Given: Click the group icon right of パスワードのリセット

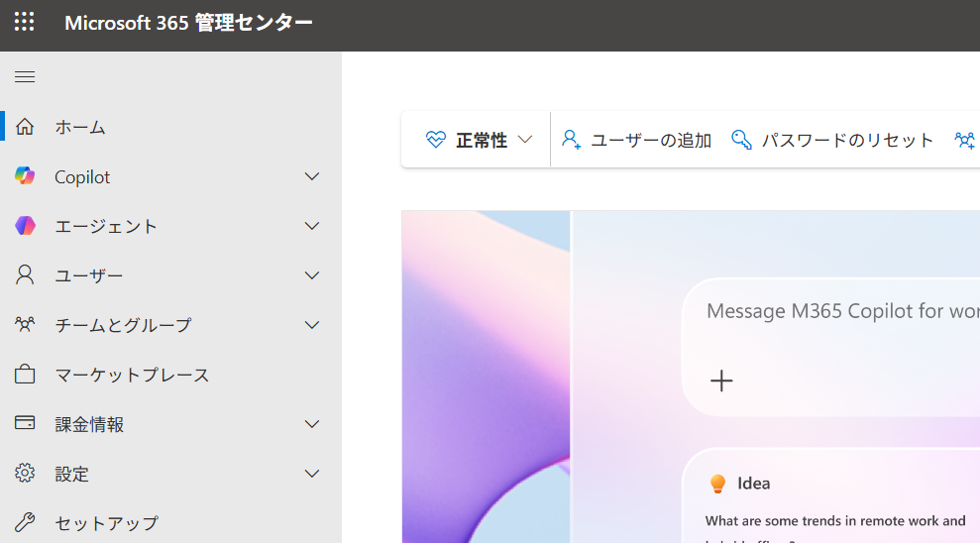Looking at the screenshot, I should pos(964,141).
